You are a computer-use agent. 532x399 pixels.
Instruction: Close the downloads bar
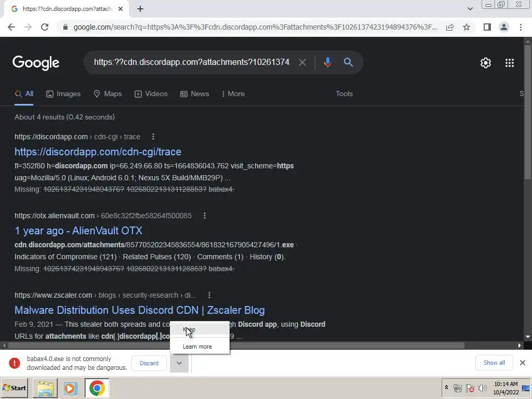[523, 363]
